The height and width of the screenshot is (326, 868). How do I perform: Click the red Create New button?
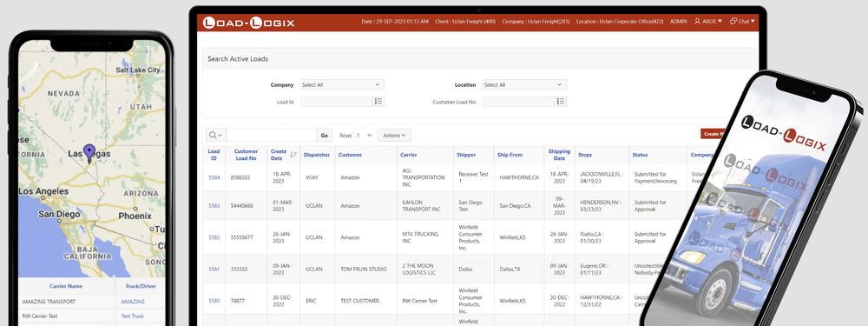[x=713, y=134]
